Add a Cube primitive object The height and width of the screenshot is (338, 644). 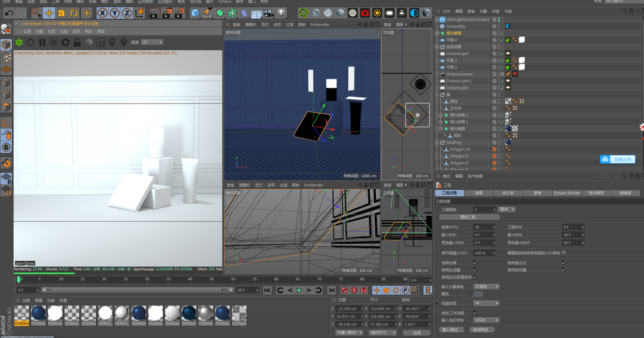click(195, 13)
